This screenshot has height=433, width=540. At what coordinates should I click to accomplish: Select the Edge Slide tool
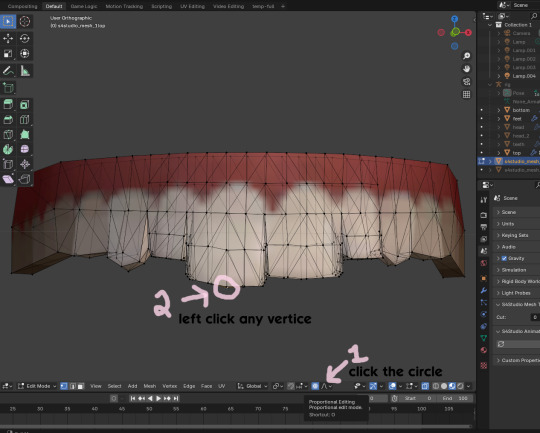pos(8,164)
